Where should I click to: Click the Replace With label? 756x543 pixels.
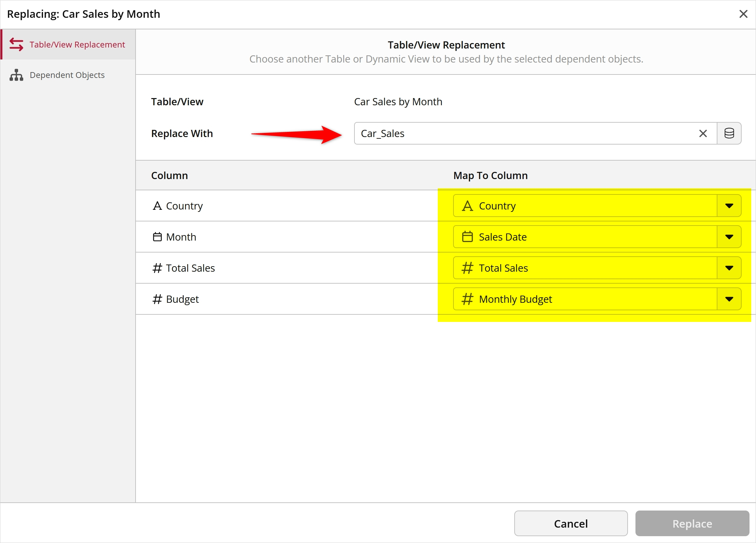[x=182, y=134]
